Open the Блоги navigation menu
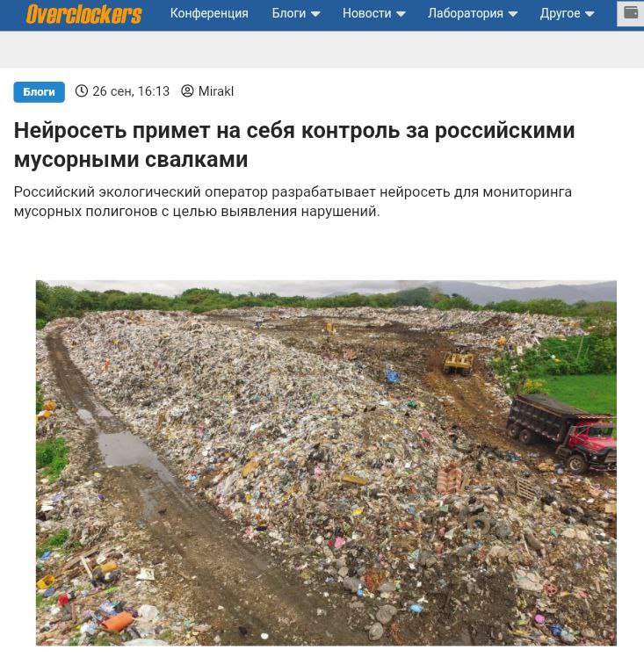Viewport: 644px width, 657px height. pos(296,13)
